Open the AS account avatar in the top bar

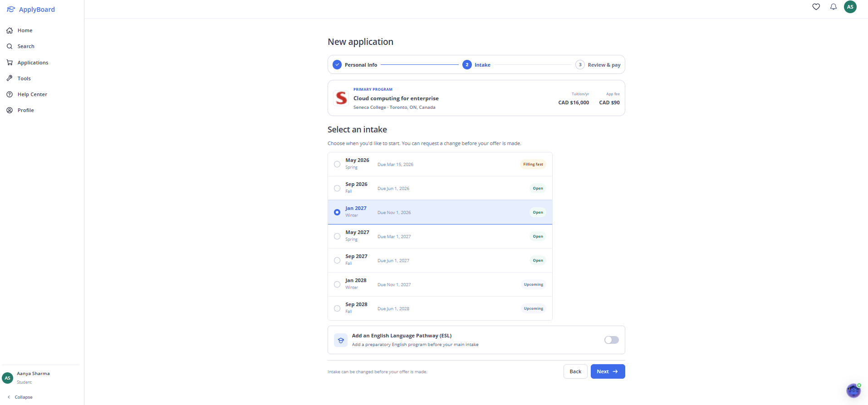850,7
